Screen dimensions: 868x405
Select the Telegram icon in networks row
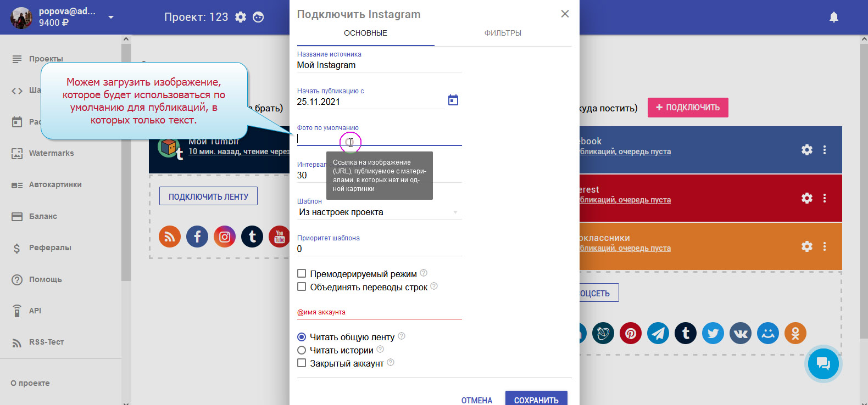658,333
